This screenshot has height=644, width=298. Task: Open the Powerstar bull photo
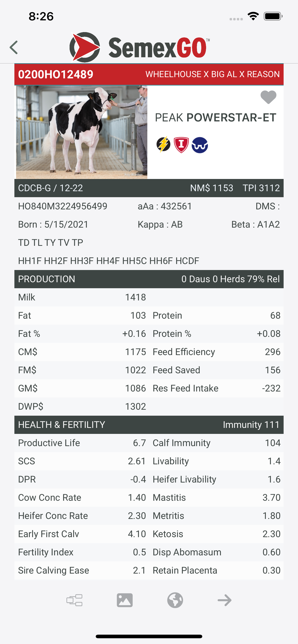(82, 132)
